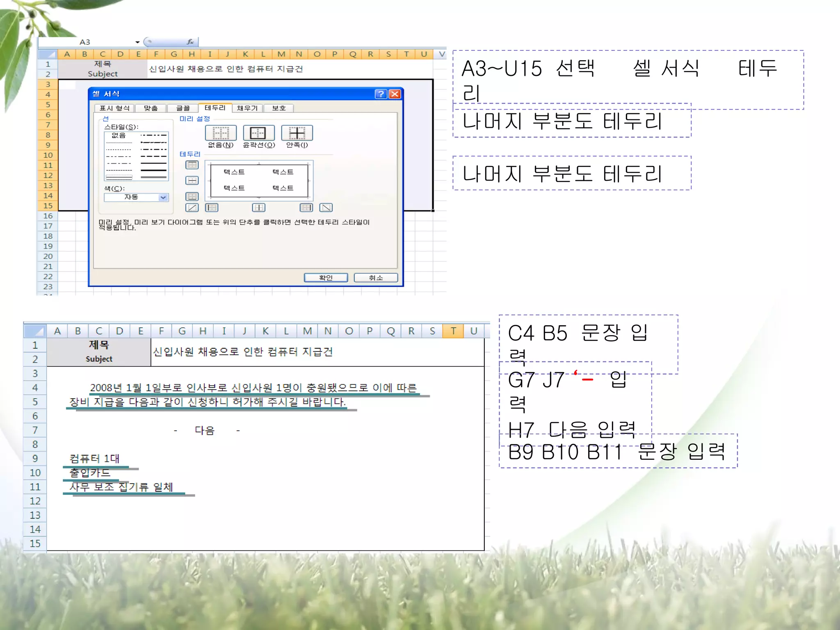Click the diagonal-down border icon
Viewport: 840px width, 630px height.
[326, 208]
